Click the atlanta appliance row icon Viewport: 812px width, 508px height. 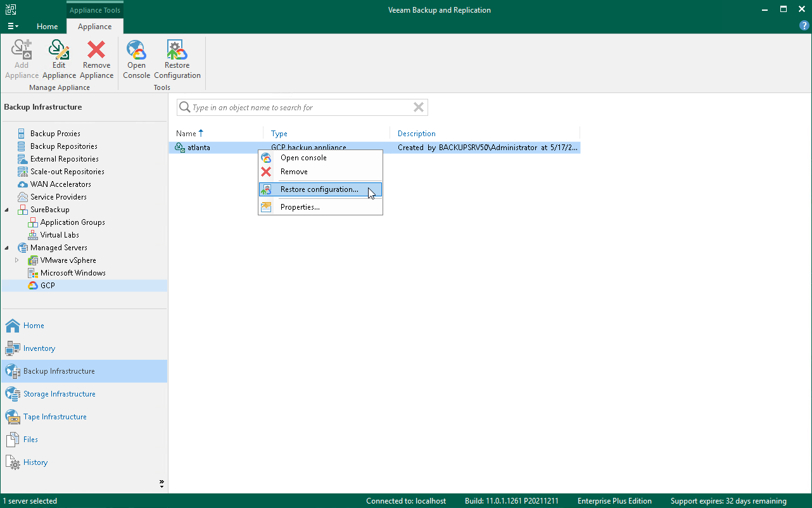(180, 148)
